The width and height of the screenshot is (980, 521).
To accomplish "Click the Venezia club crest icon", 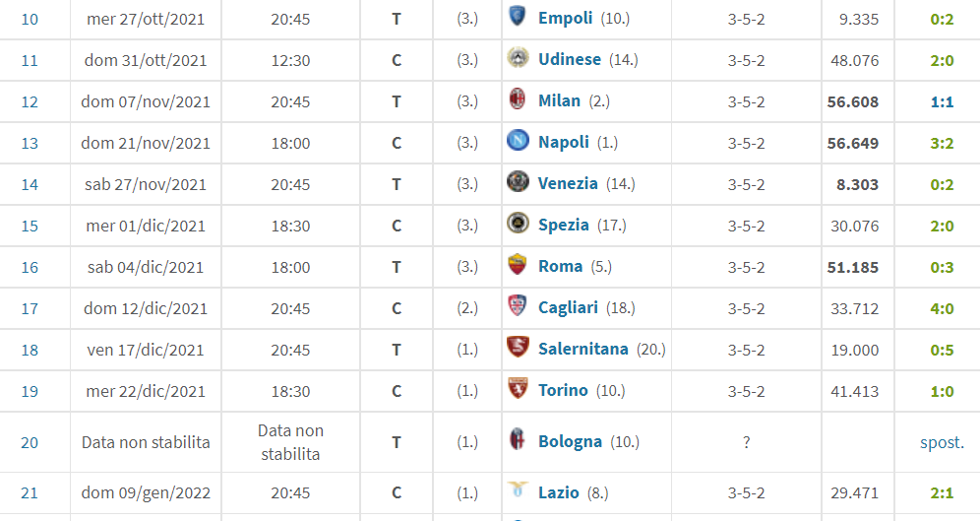I will 518,181.
